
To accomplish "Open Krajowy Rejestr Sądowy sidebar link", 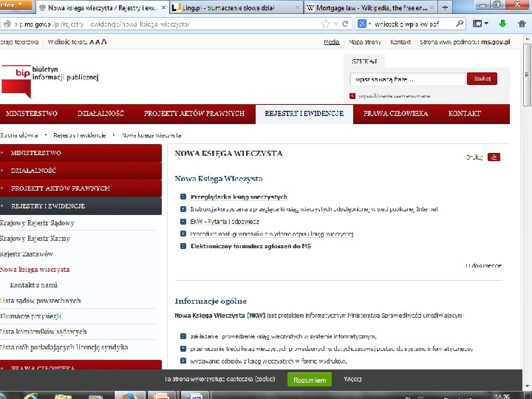I will pos(37,223).
